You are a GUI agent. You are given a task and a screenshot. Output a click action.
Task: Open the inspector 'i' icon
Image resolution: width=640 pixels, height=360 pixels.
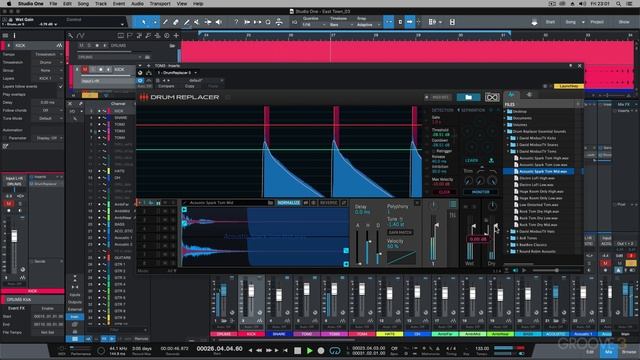(x=14, y=36)
